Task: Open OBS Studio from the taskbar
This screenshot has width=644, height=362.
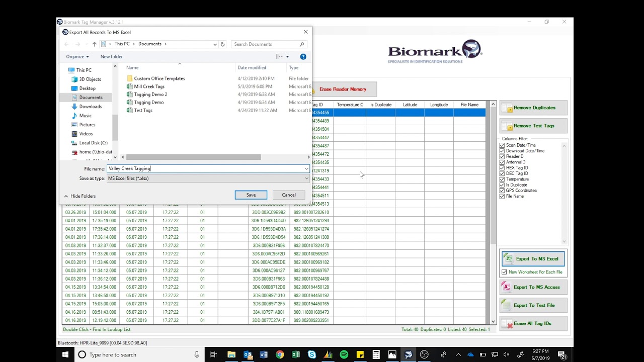Action: point(424,354)
